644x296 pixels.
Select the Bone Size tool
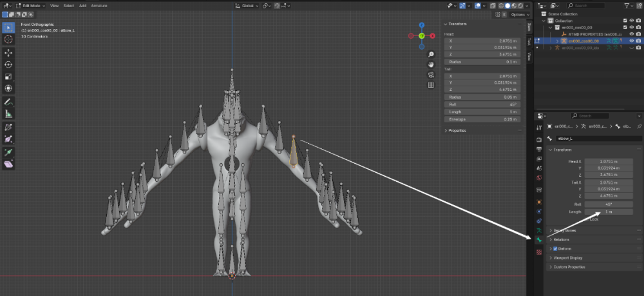coord(8,139)
